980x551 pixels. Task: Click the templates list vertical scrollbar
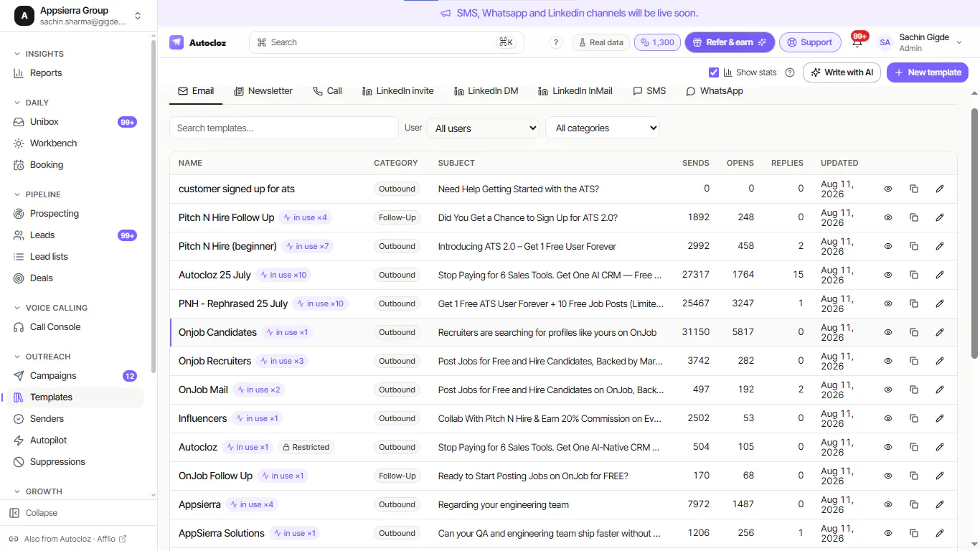974,233
